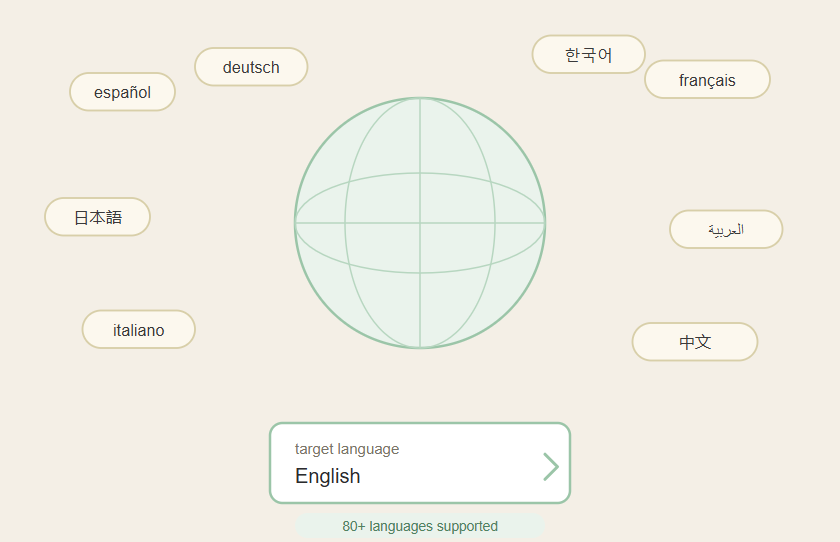The image size is (840, 542).
Task: Click the globe illustration
Action: click(420, 223)
